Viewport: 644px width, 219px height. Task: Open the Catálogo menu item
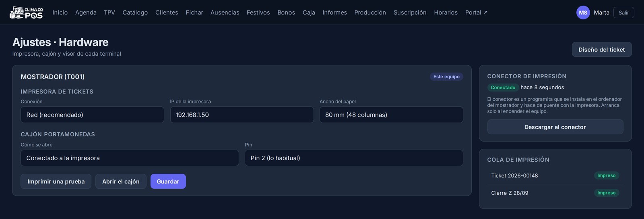(x=135, y=13)
